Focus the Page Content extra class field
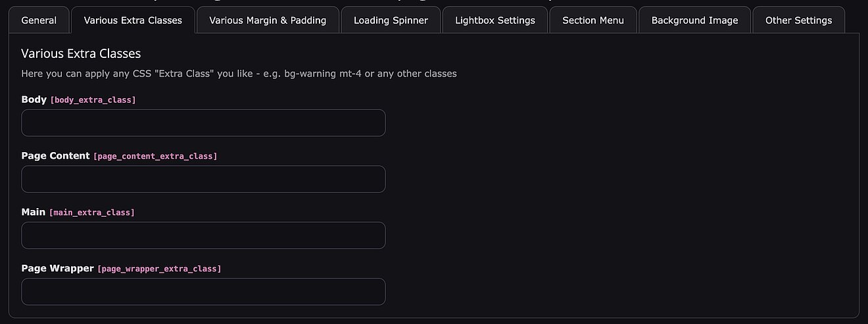This screenshot has height=324, width=868. 203,179
